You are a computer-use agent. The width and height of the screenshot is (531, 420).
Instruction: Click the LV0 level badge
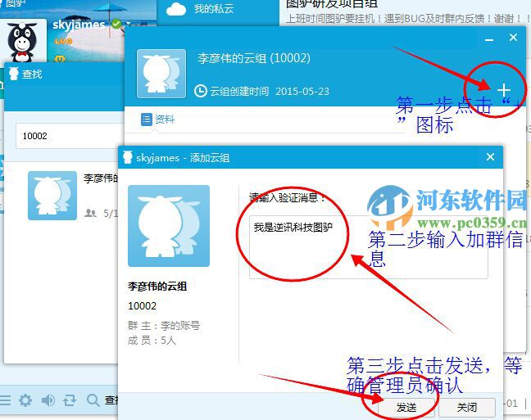[64, 41]
